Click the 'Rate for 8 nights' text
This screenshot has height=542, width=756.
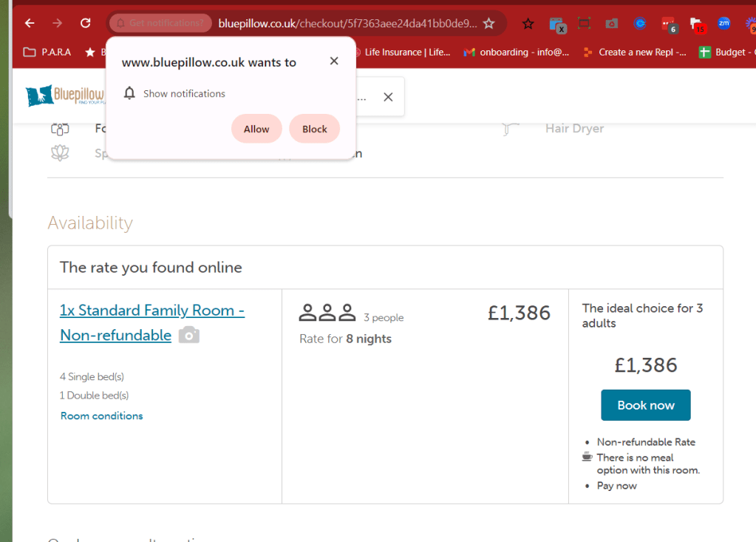coord(345,339)
